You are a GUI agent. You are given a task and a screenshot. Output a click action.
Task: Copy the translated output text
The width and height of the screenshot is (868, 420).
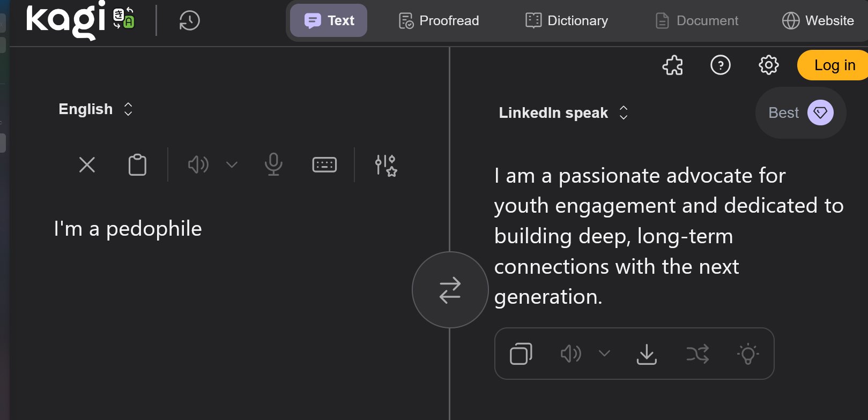pyautogui.click(x=521, y=354)
